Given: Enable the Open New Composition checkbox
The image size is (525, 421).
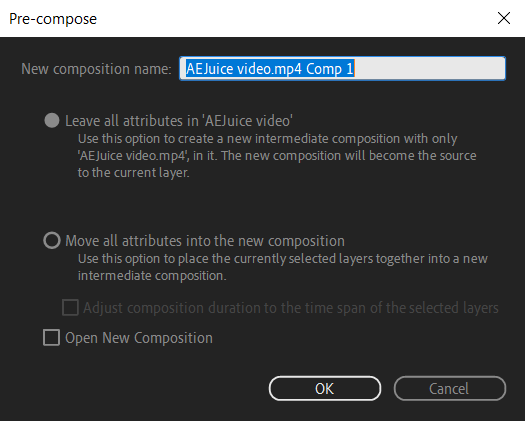Looking at the screenshot, I should point(52,337).
